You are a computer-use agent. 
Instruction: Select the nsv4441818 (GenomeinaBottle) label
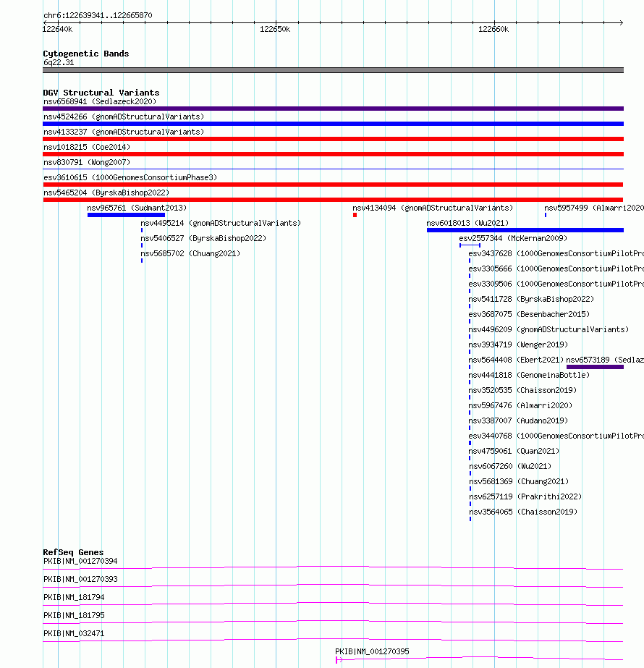tap(529, 376)
